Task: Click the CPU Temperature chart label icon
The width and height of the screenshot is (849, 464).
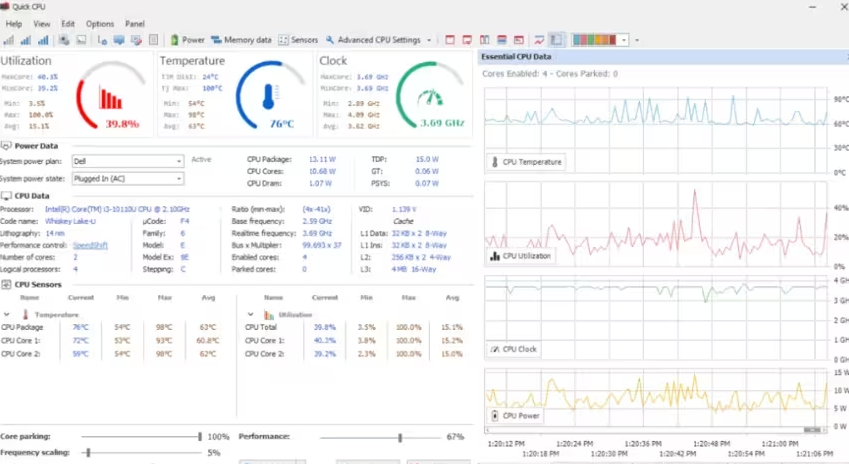Action: (494, 161)
